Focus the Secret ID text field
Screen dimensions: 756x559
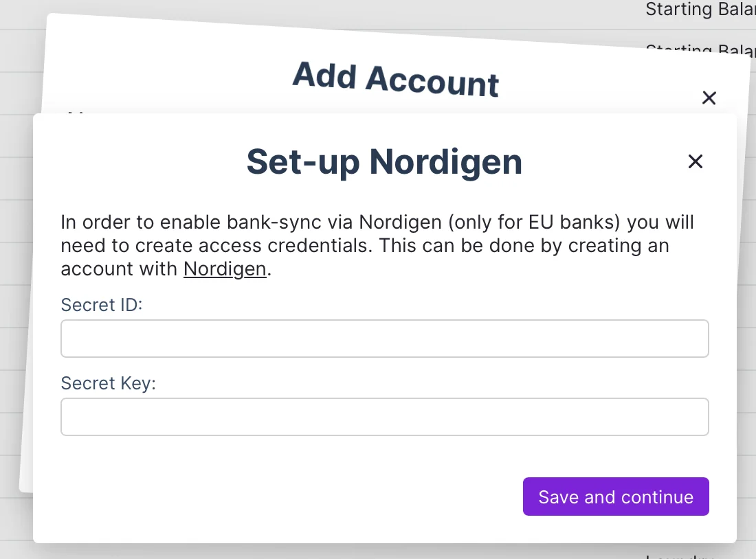tap(384, 339)
